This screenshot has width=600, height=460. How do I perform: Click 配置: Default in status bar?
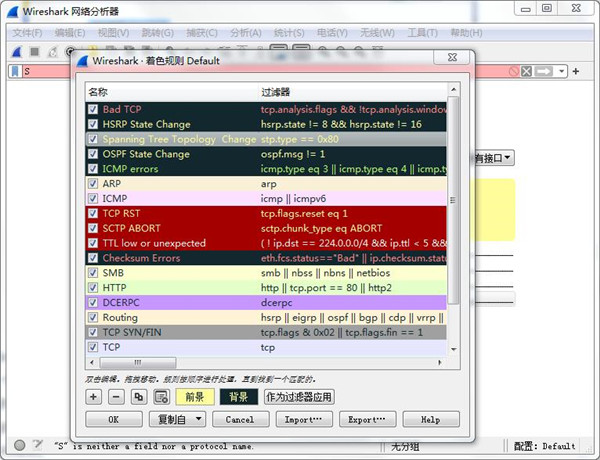tap(544, 446)
